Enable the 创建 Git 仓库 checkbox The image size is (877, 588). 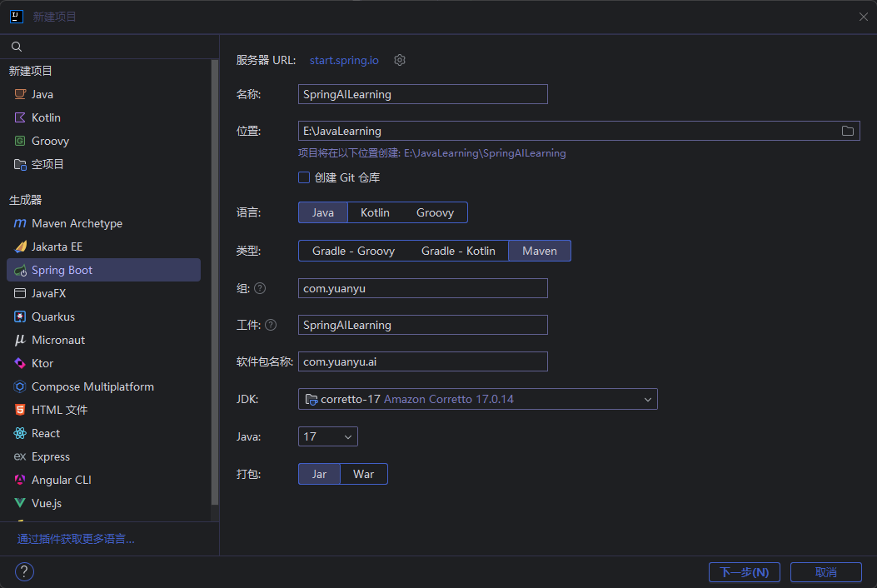pos(304,177)
